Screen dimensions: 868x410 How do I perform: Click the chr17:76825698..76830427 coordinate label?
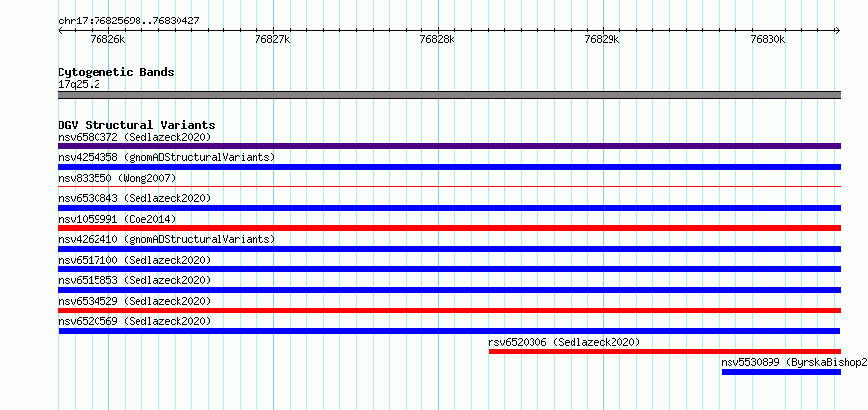point(129,21)
